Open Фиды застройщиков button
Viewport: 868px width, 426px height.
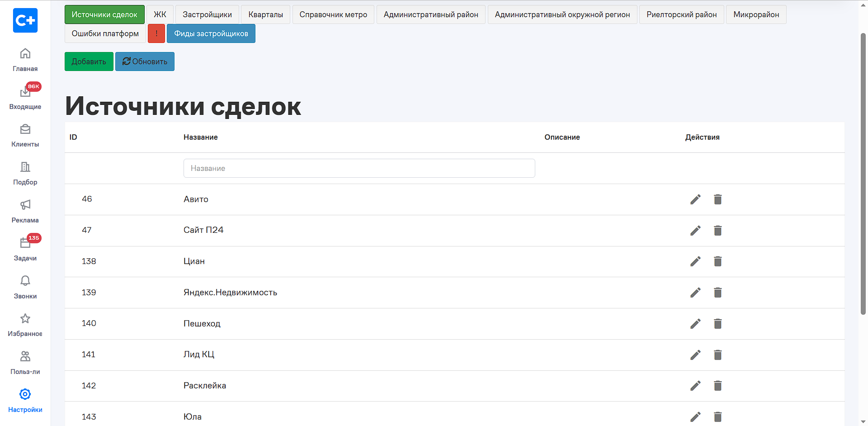point(211,33)
